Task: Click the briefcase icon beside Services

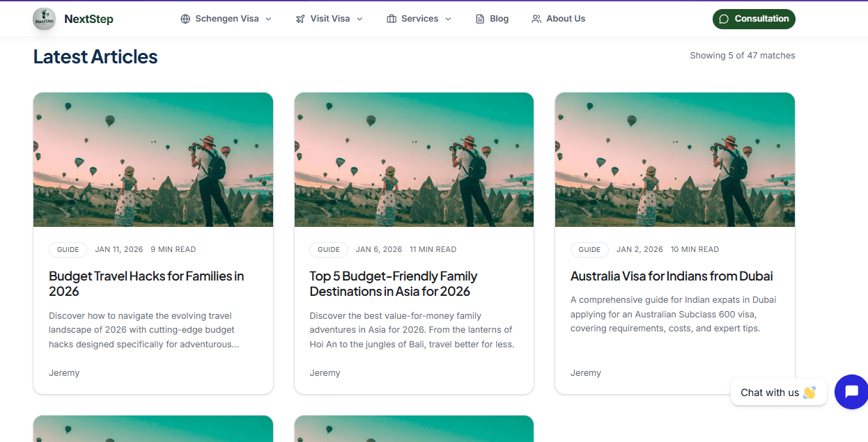Action: click(x=392, y=19)
